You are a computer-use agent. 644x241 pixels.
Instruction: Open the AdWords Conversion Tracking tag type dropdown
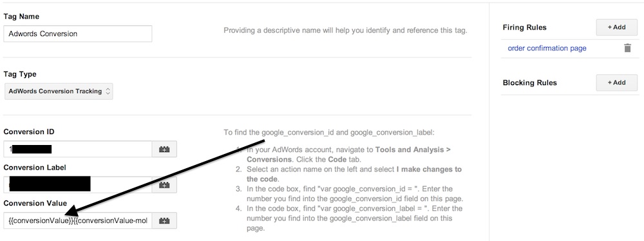59,92
